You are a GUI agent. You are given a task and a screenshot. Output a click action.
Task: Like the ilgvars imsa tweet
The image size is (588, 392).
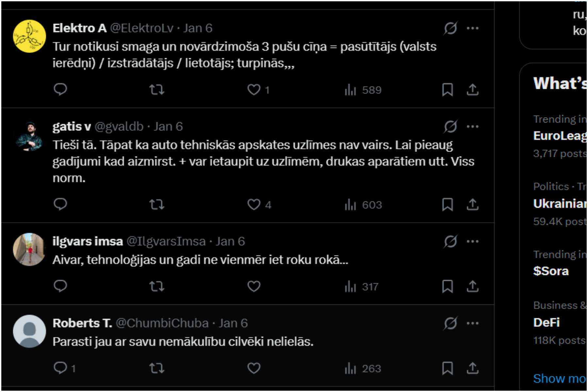254,286
